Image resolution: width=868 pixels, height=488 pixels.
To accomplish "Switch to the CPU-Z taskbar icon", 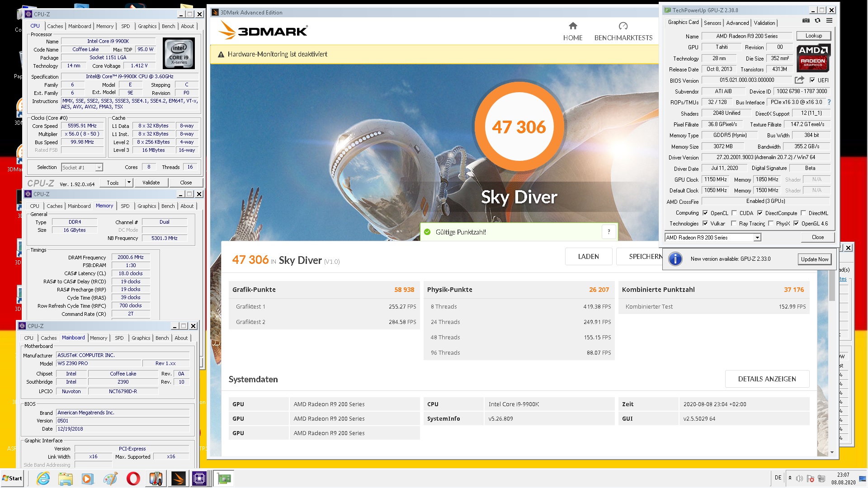I will [199, 479].
